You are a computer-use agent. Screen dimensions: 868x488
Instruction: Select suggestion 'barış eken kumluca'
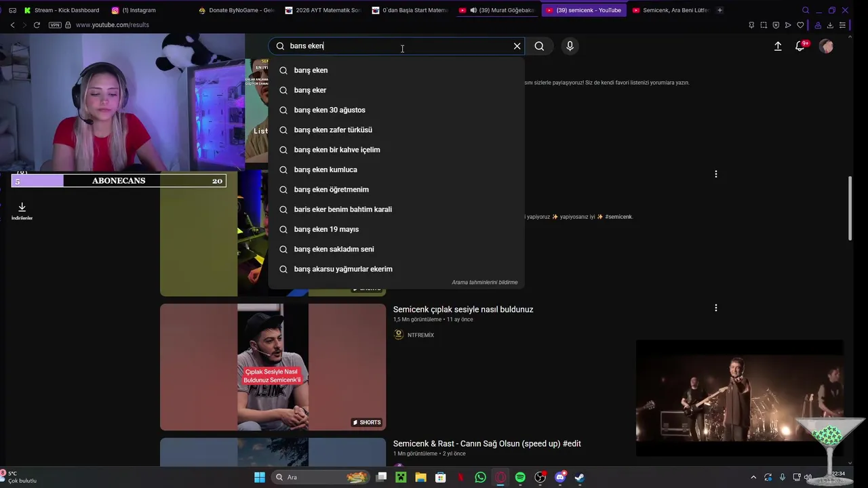click(x=396, y=169)
